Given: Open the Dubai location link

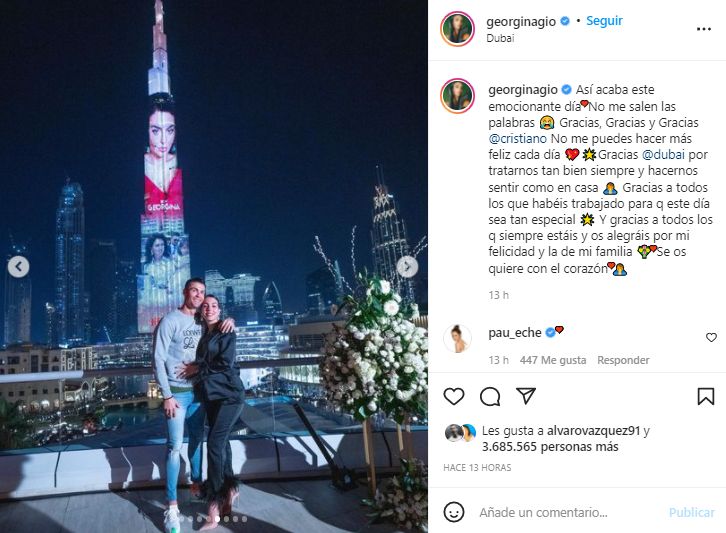Looking at the screenshot, I should tap(500, 38).
